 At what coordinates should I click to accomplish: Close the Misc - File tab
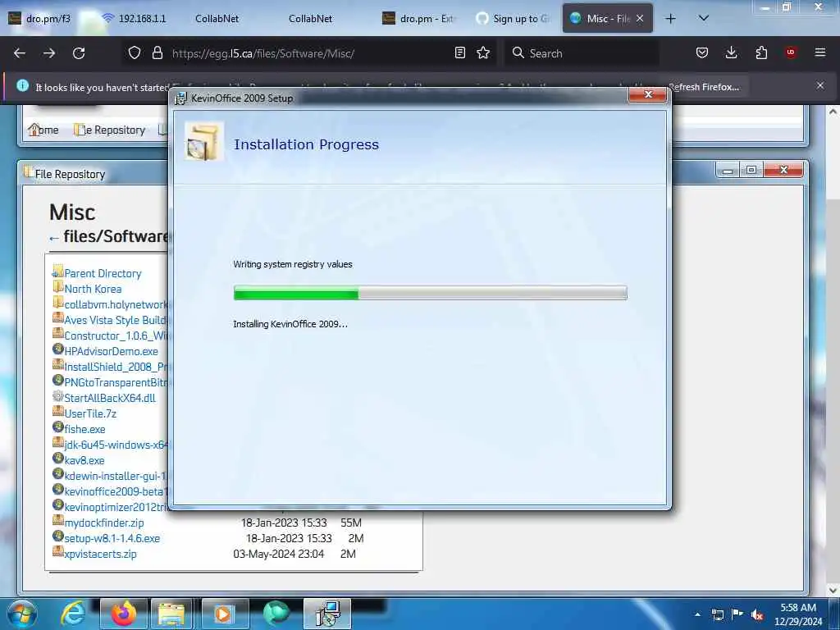coord(640,18)
